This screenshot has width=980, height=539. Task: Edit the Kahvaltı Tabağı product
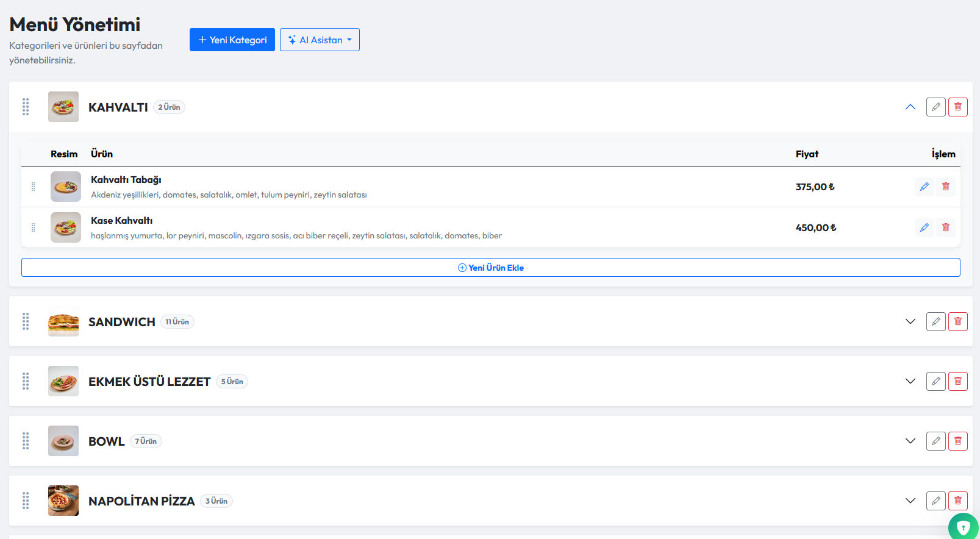(924, 187)
